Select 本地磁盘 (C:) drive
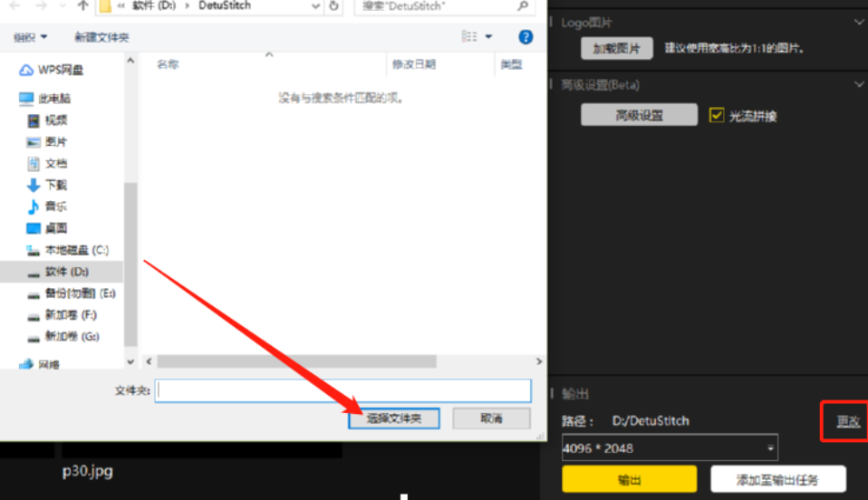868x500 pixels. [x=68, y=250]
